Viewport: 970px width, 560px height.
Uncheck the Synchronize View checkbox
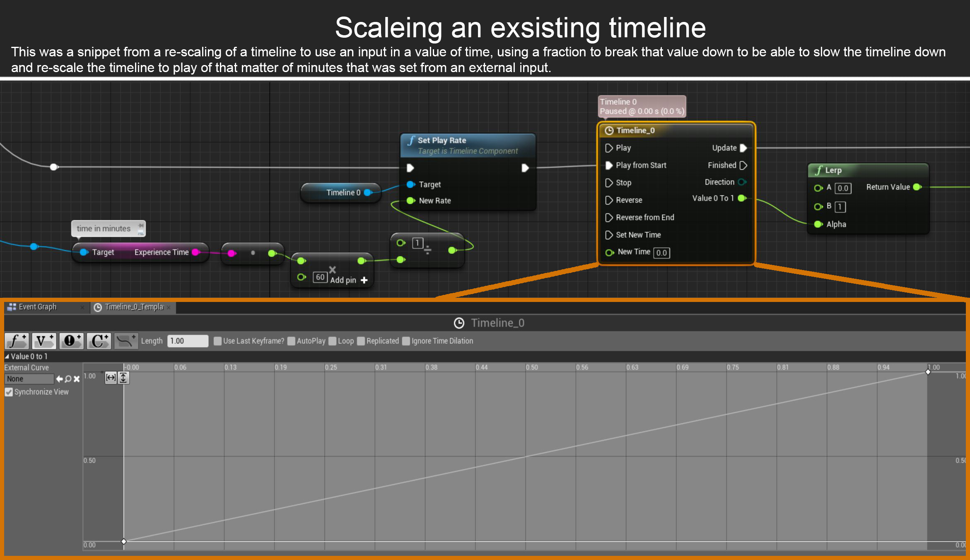click(9, 392)
